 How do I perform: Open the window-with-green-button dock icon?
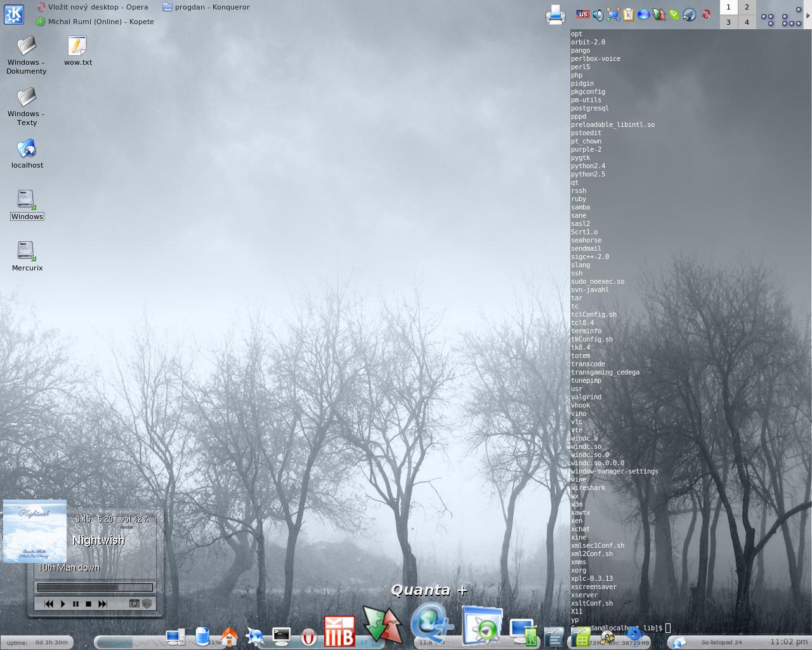pyautogui.click(x=483, y=625)
